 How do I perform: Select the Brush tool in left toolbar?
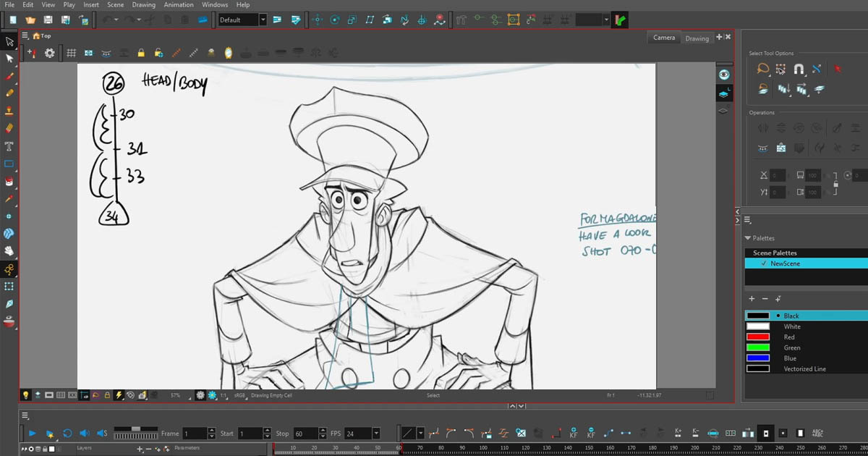point(9,75)
